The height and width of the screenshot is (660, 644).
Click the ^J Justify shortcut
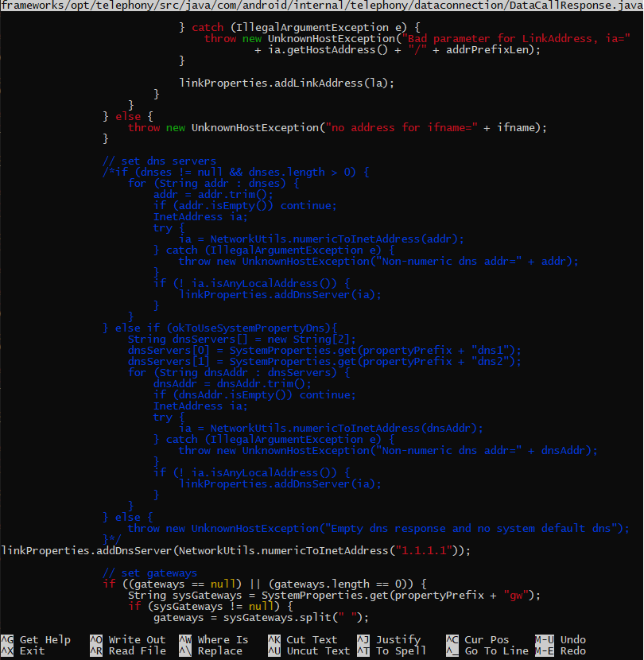[390, 640]
